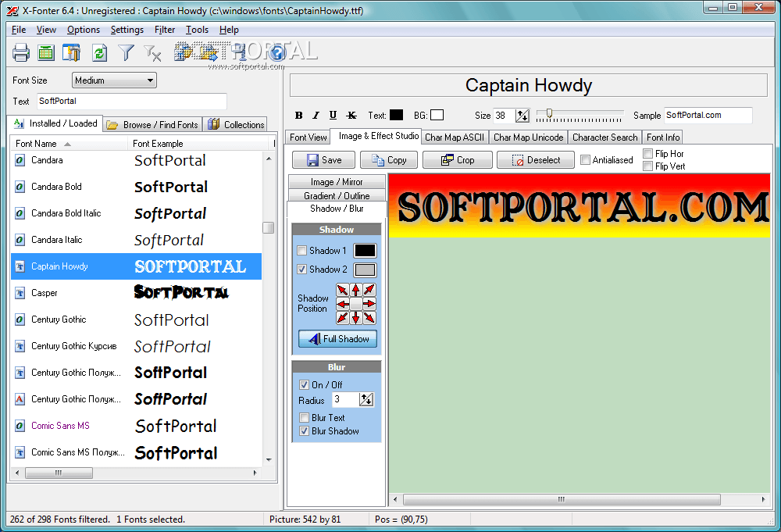Open the Collections tab
Screen dimensions: 781x532
pos(235,125)
